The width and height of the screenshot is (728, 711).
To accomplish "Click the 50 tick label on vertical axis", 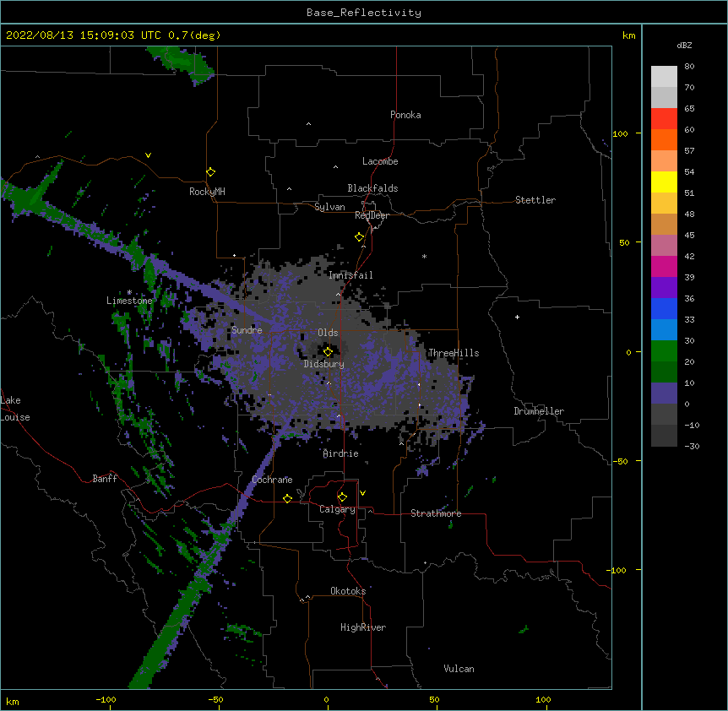I will click(624, 242).
